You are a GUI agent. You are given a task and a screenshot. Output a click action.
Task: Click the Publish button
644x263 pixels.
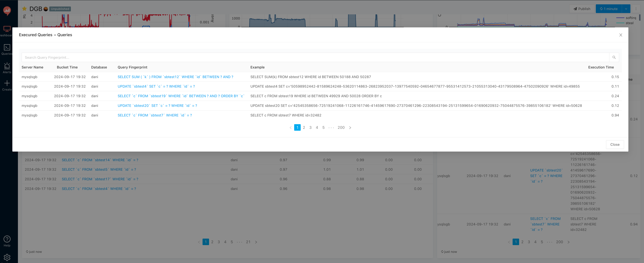point(582,9)
